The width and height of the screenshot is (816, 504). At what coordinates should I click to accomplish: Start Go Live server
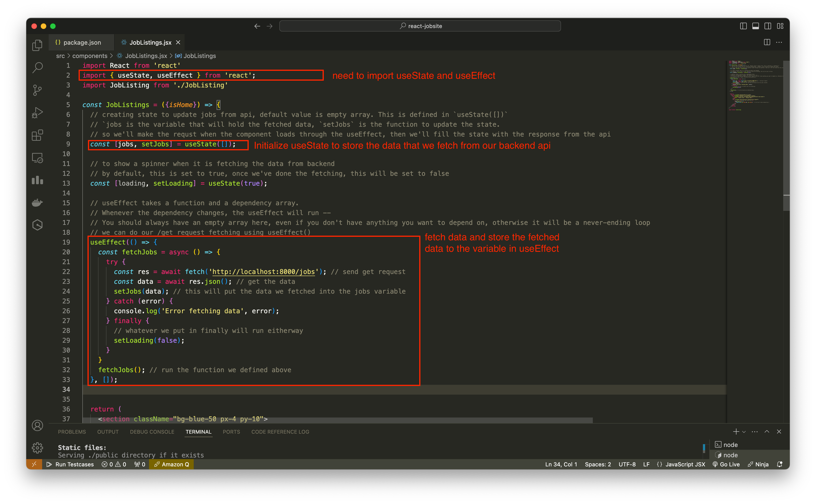point(726,464)
